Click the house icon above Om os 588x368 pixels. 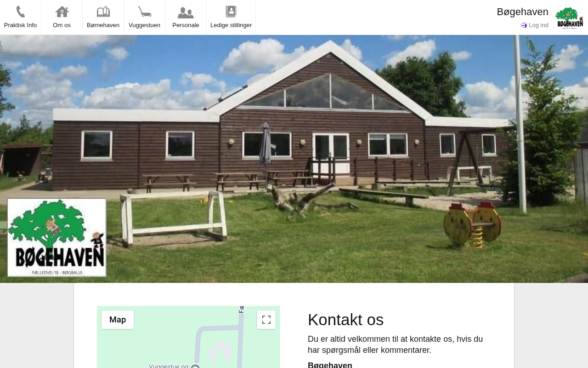coord(62,11)
